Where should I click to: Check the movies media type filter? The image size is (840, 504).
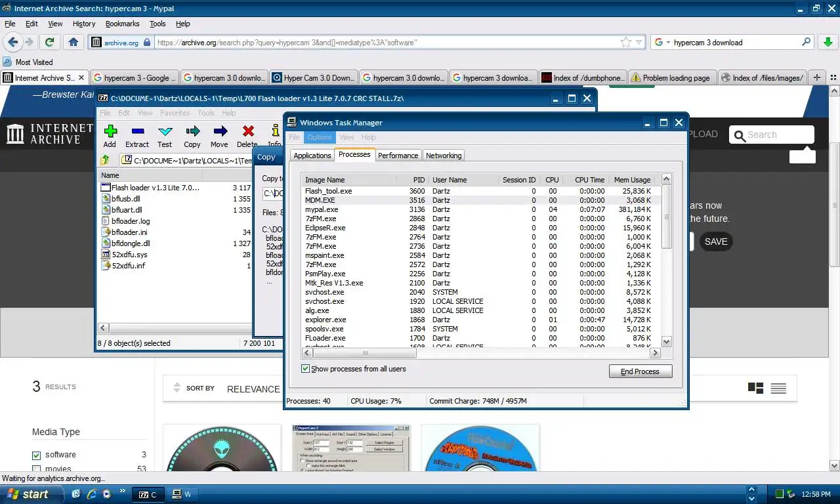(37, 469)
